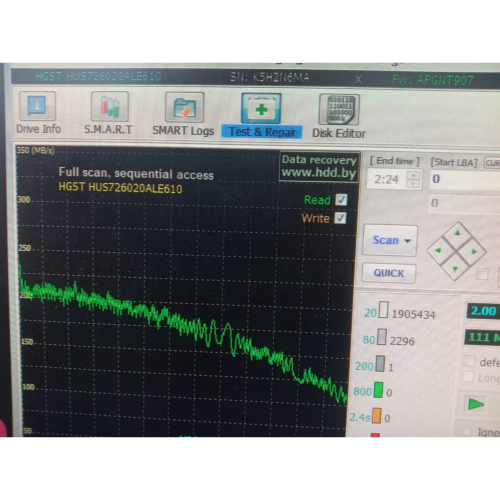
Task: Open SMART Logs folder icon
Action: 184,107
